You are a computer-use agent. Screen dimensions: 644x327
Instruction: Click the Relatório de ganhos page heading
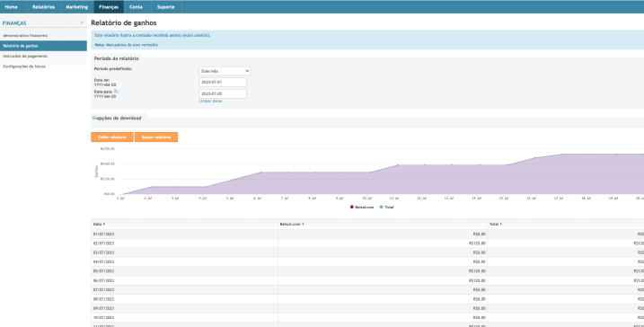(x=124, y=23)
